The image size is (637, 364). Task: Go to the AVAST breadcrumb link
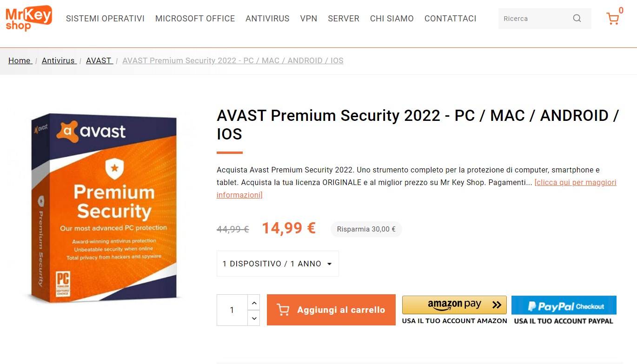click(99, 60)
